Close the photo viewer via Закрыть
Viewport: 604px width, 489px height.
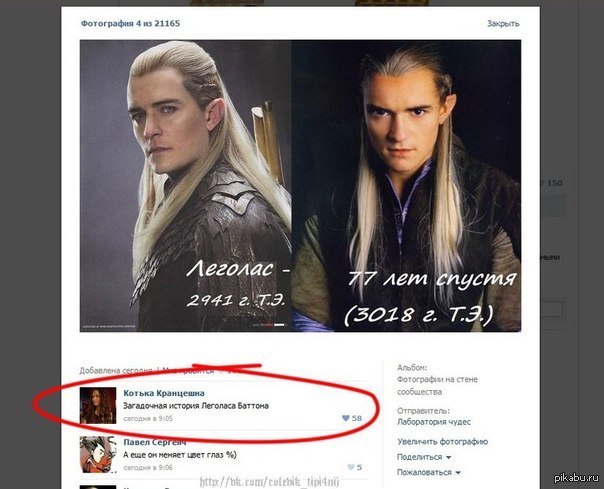pyautogui.click(x=503, y=24)
